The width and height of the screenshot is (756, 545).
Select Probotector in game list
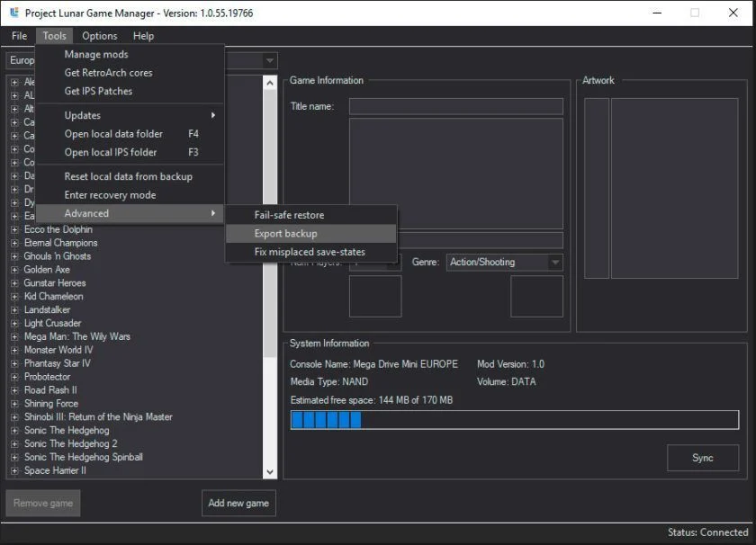47,377
